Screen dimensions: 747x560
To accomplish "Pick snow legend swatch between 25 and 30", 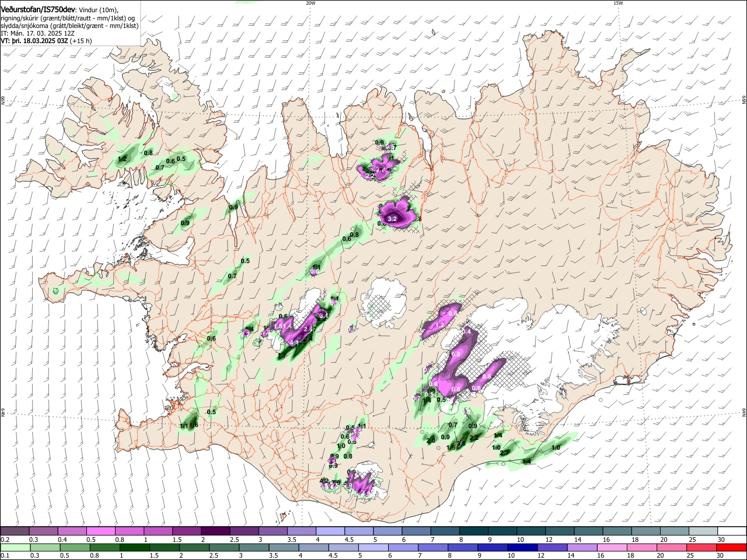I will click(x=704, y=531).
